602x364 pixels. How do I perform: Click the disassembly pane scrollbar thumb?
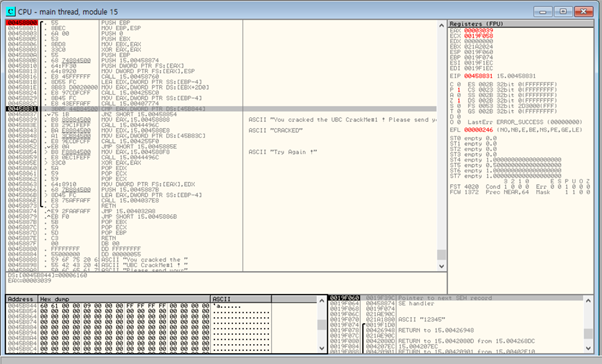coord(442,254)
